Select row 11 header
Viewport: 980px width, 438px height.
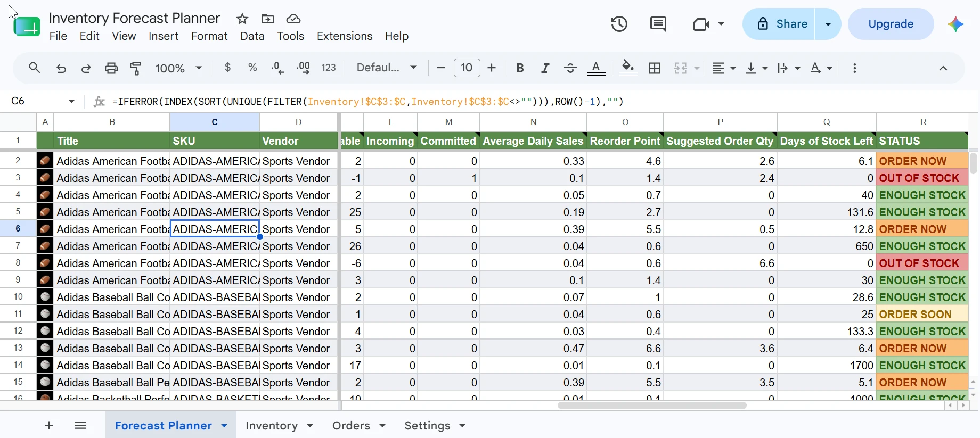[18, 314]
